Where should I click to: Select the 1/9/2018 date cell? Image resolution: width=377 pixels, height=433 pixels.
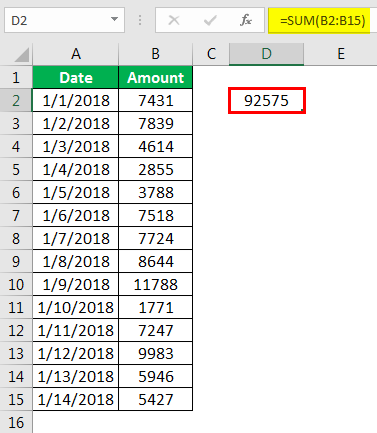point(76,284)
